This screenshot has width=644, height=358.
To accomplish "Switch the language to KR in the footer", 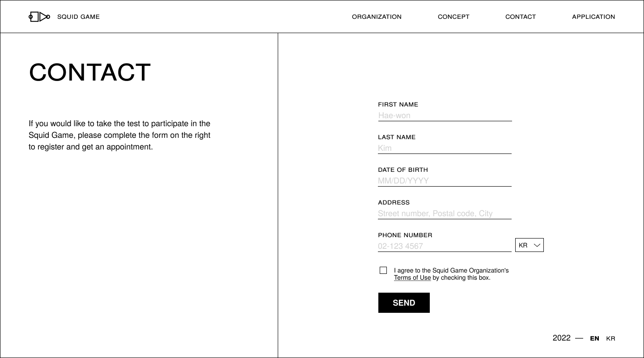I will 610,339.
